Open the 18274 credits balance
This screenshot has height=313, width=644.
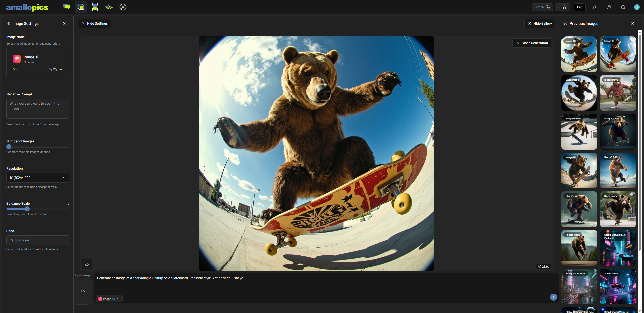[542, 7]
